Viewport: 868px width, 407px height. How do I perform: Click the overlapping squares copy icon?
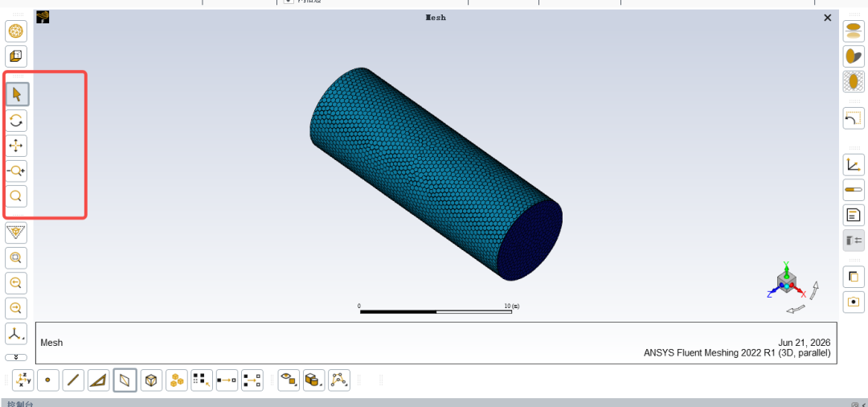(x=854, y=277)
